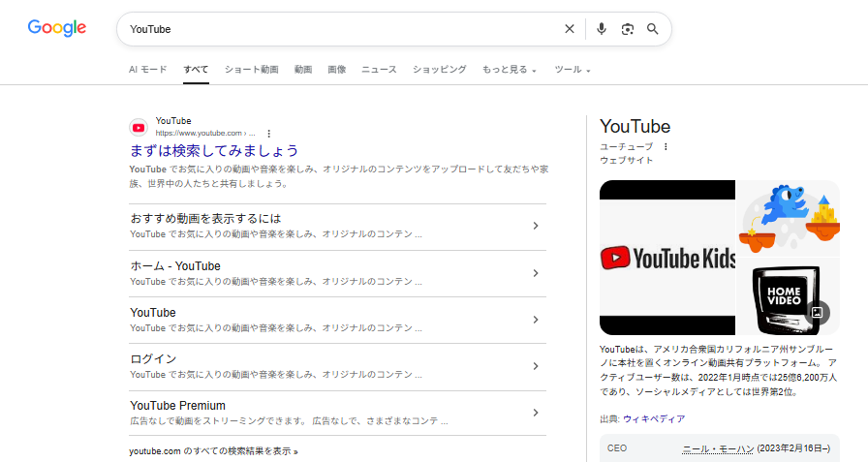868x462 pixels.
Task: Open まずは検索してみましょう result link
Action: tap(214, 150)
